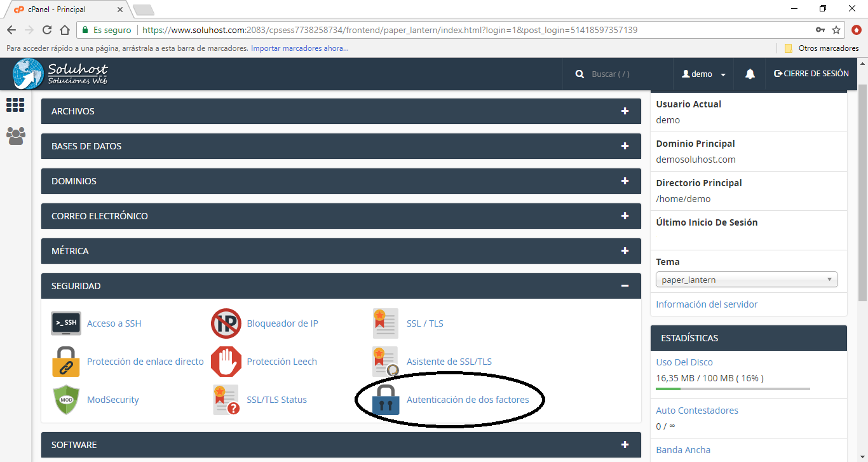The width and height of the screenshot is (868, 462).
Task: Click the user manager people icon in sidebar
Action: 16,136
